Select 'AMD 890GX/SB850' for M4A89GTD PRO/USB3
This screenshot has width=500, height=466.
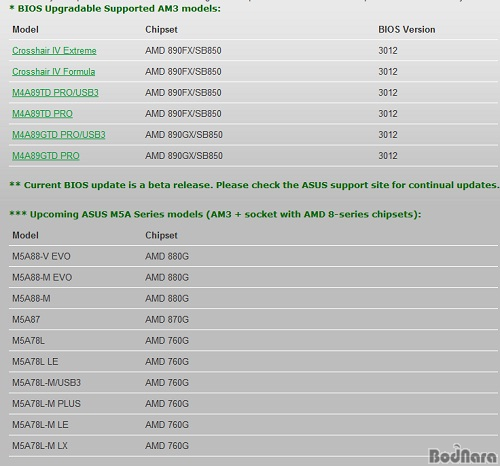[x=184, y=135]
